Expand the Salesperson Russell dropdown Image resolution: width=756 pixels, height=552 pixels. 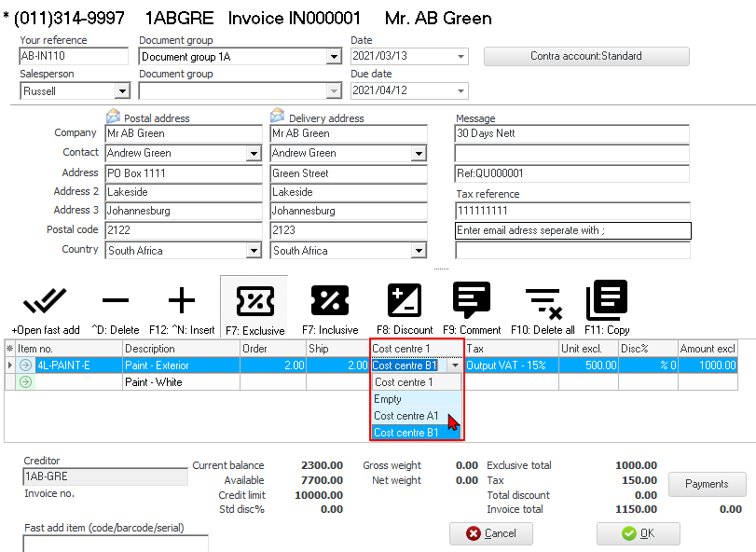click(122, 90)
